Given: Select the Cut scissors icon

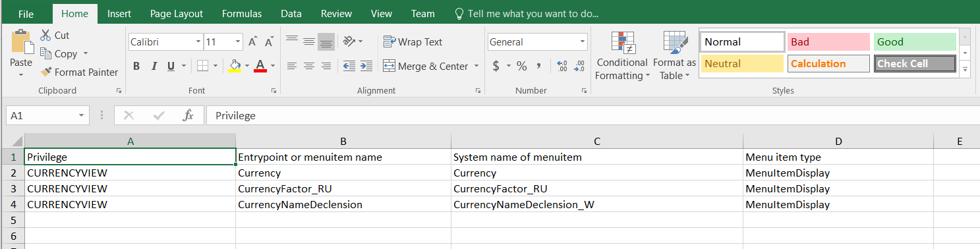Looking at the screenshot, I should (45, 36).
